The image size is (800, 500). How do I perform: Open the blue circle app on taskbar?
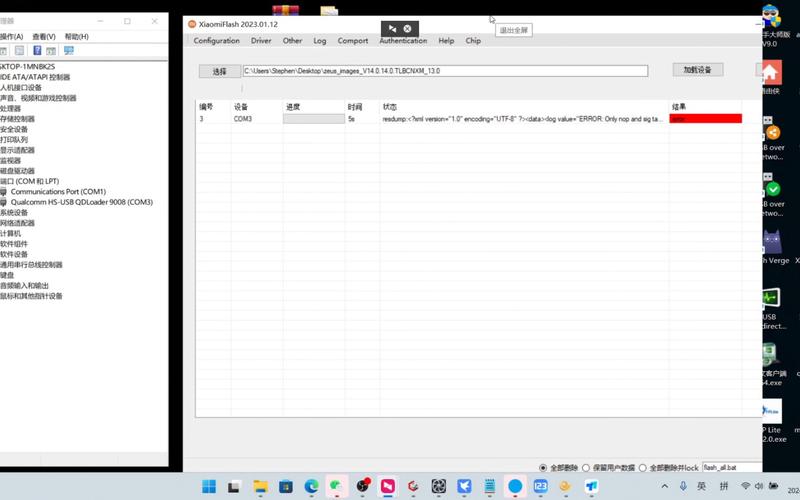(515, 486)
